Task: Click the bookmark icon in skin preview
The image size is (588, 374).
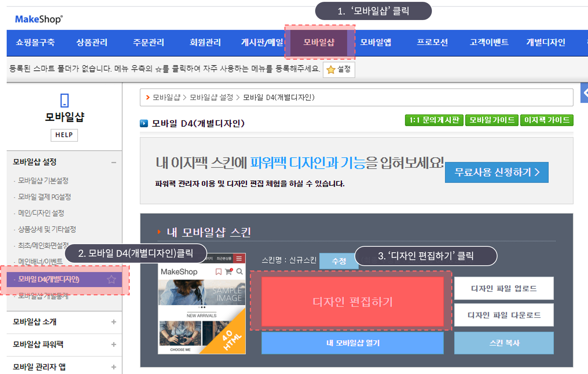Action: click(218, 272)
